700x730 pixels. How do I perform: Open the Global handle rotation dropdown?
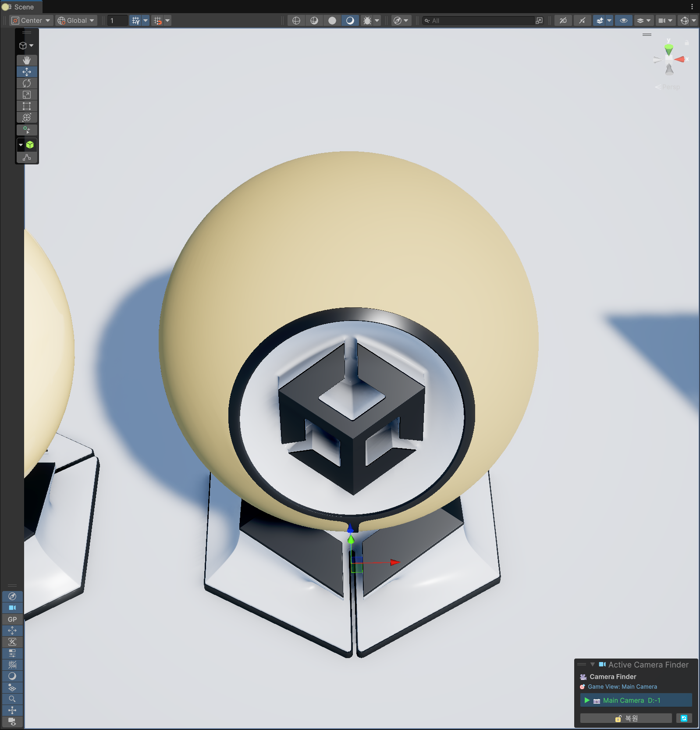76,21
